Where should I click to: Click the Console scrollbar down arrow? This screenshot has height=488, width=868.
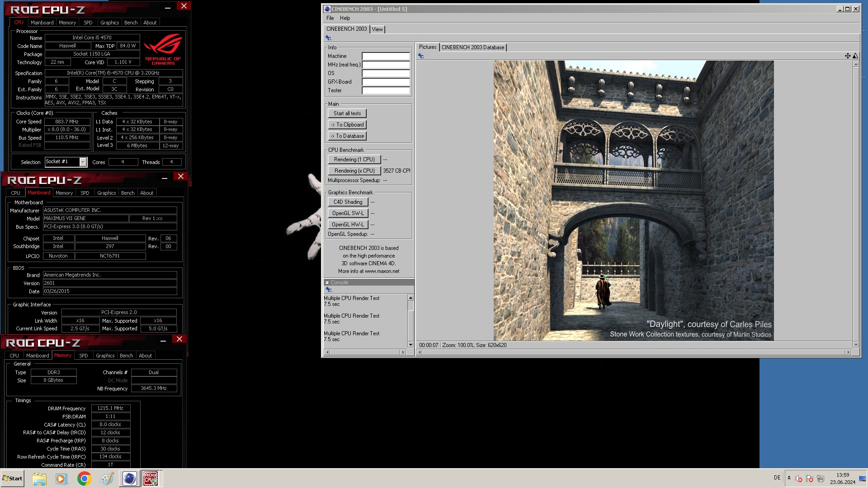(x=410, y=345)
